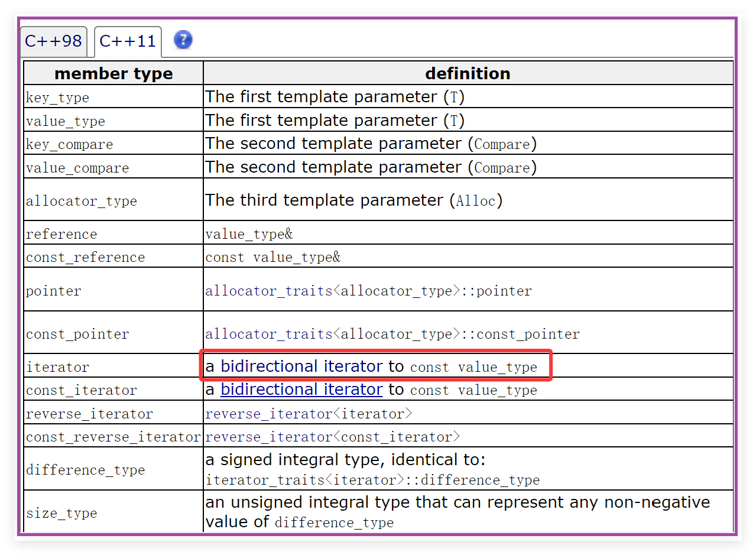This screenshot has width=756, height=555.
Task: Click the 'value_type&' definition in reference row
Action: tap(249, 234)
